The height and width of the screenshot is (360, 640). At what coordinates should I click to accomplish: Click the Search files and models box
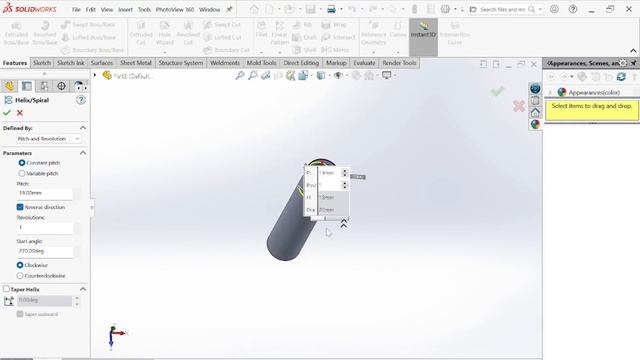click(x=502, y=9)
